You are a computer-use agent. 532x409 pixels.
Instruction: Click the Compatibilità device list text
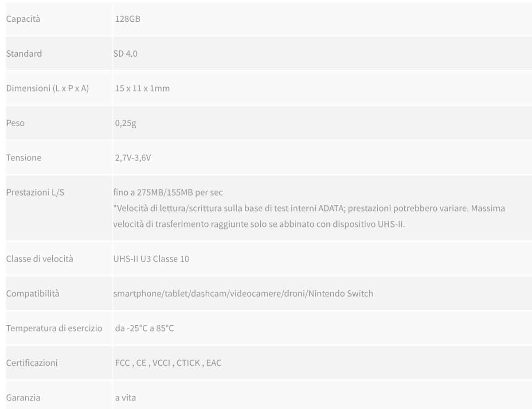(x=243, y=293)
